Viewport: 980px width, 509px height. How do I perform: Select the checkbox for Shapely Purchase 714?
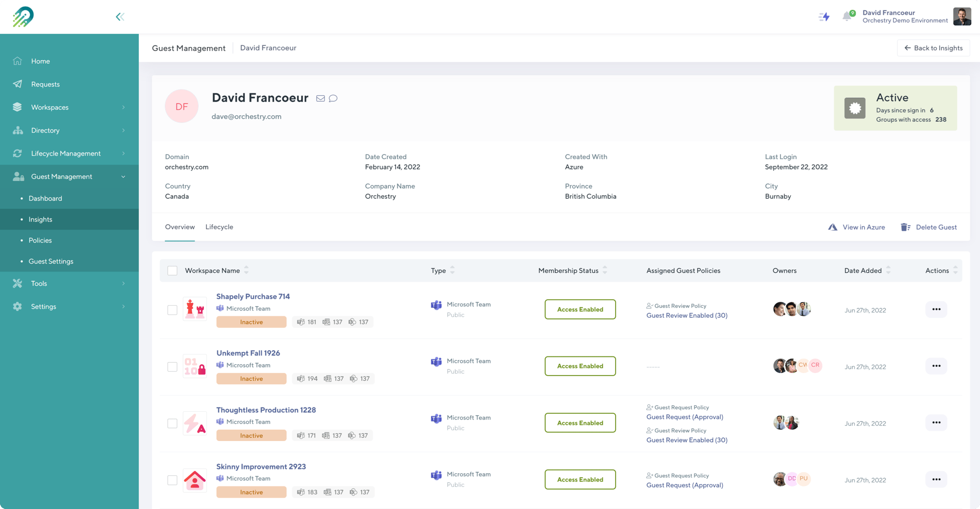point(172,310)
